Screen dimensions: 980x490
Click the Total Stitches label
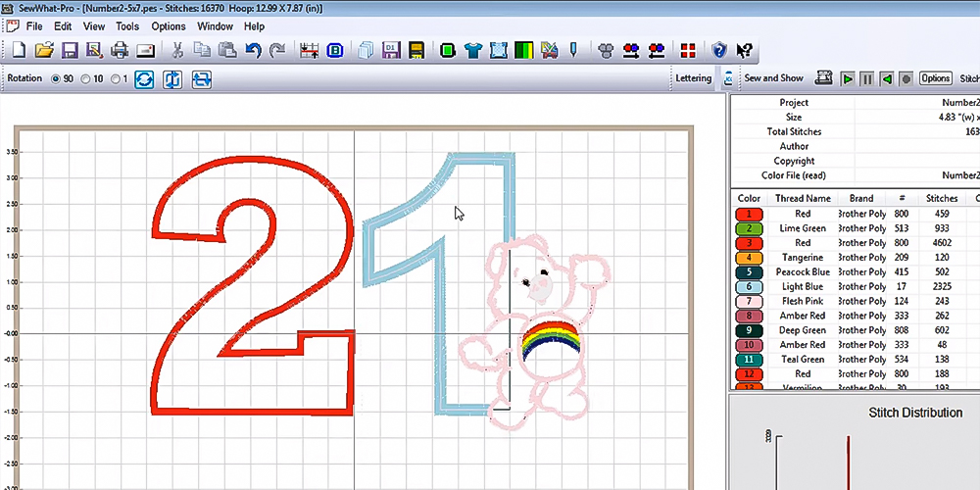click(x=794, y=132)
